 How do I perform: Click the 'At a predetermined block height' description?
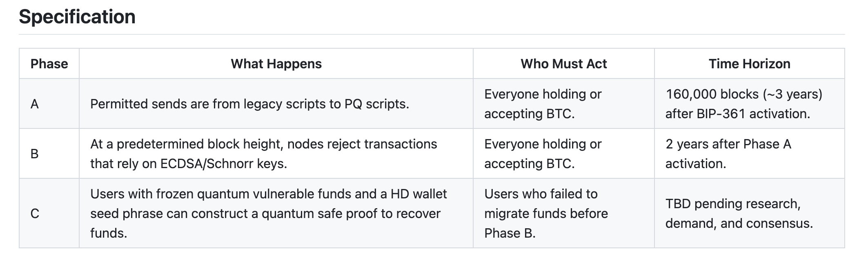point(263,144)
